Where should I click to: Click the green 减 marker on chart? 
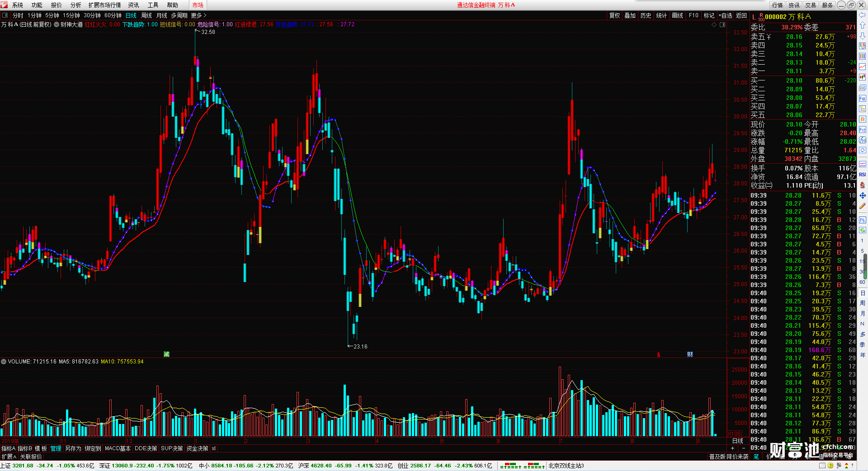click(x=166, y=354)
